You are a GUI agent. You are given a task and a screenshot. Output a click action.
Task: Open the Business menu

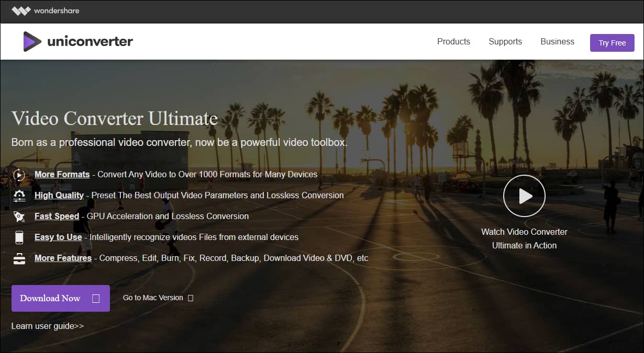point(557,41)
